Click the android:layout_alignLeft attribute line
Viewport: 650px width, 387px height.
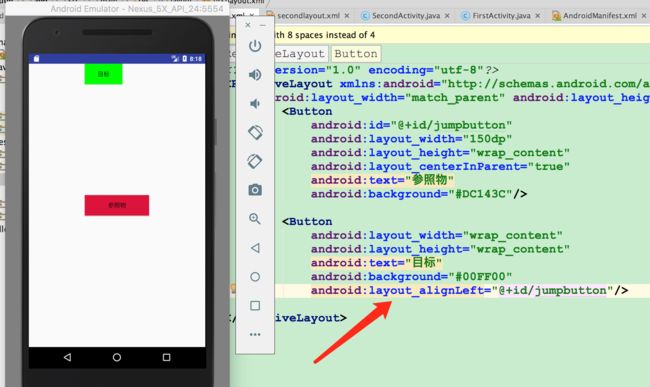point(469,290)
